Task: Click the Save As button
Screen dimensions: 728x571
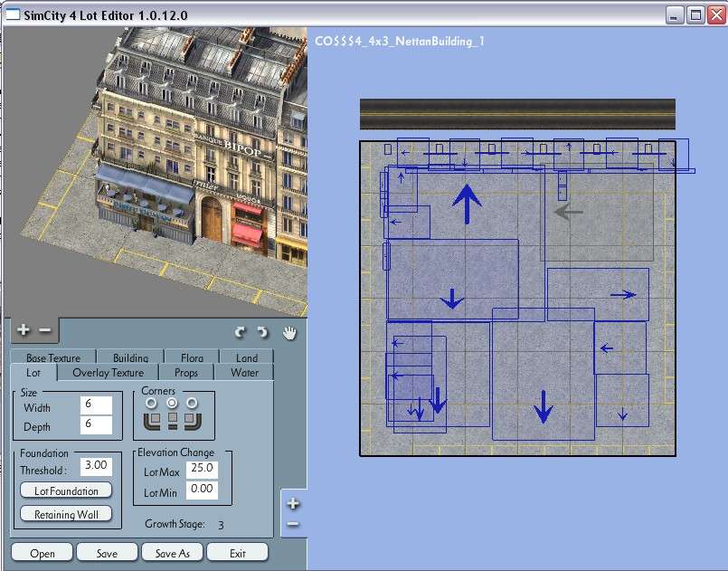Action: pos(172,553)
